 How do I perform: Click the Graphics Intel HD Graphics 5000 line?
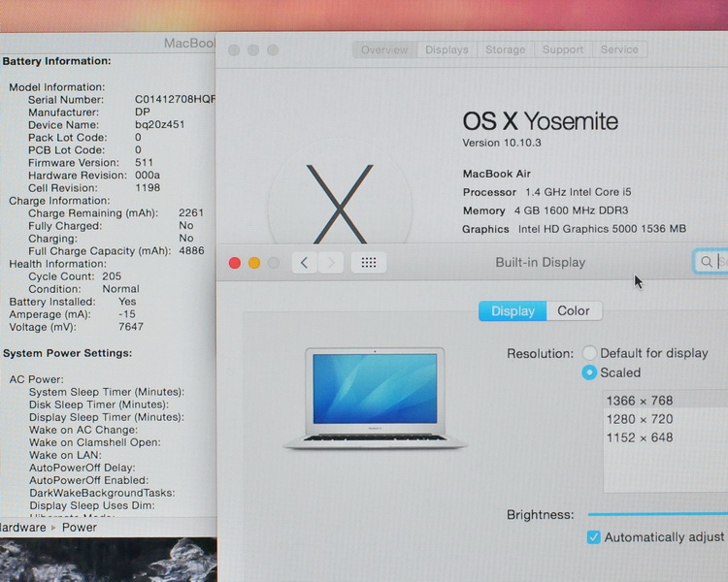point(575,229)
